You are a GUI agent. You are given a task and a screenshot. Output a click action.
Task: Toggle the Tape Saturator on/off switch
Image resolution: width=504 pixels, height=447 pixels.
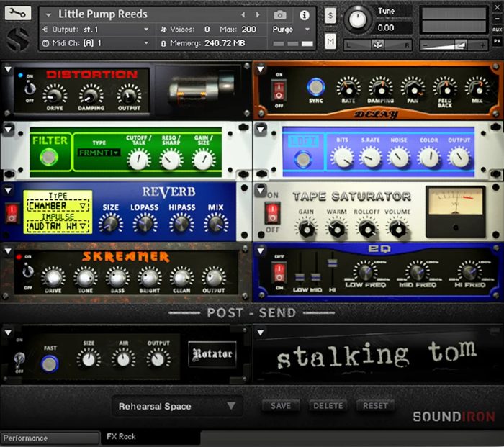(272, 213)
